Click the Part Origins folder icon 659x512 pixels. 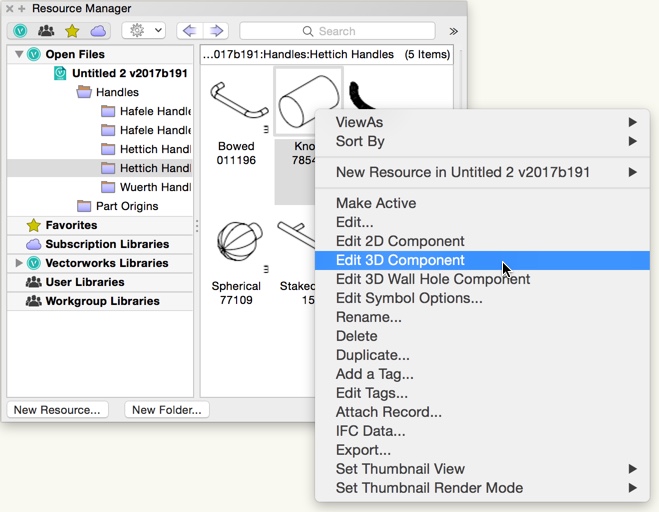pyautogui.click(x=84, y=206)
